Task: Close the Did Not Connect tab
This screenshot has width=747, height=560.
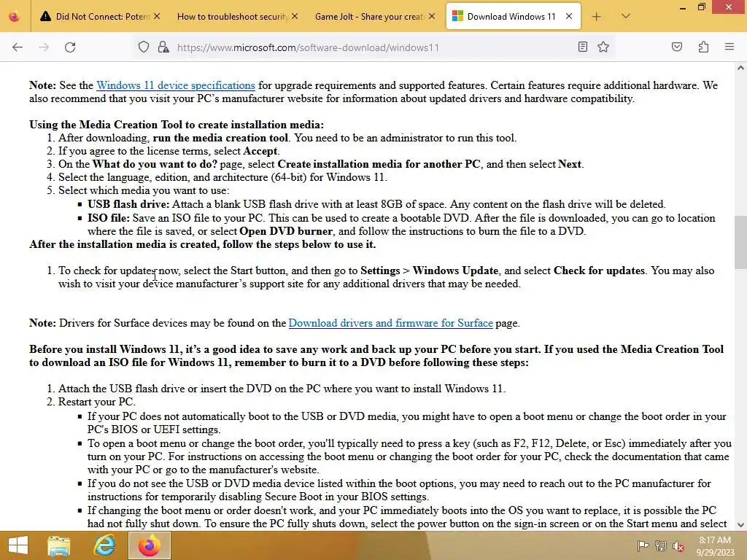Action: coord(157,16)
